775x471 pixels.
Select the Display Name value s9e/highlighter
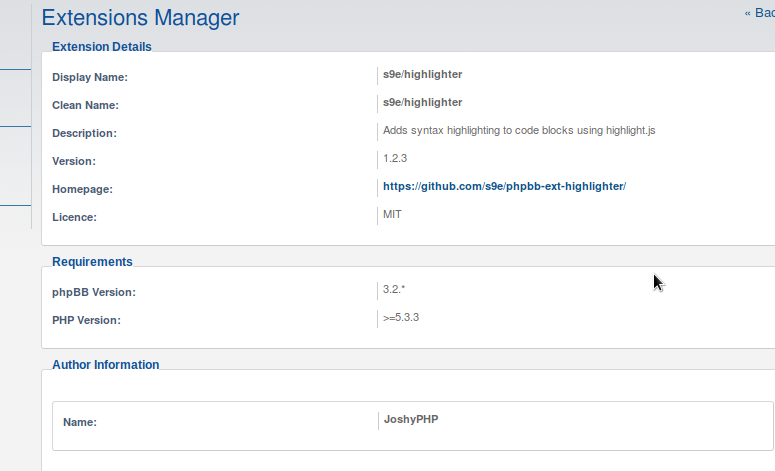tap(422, 74)
